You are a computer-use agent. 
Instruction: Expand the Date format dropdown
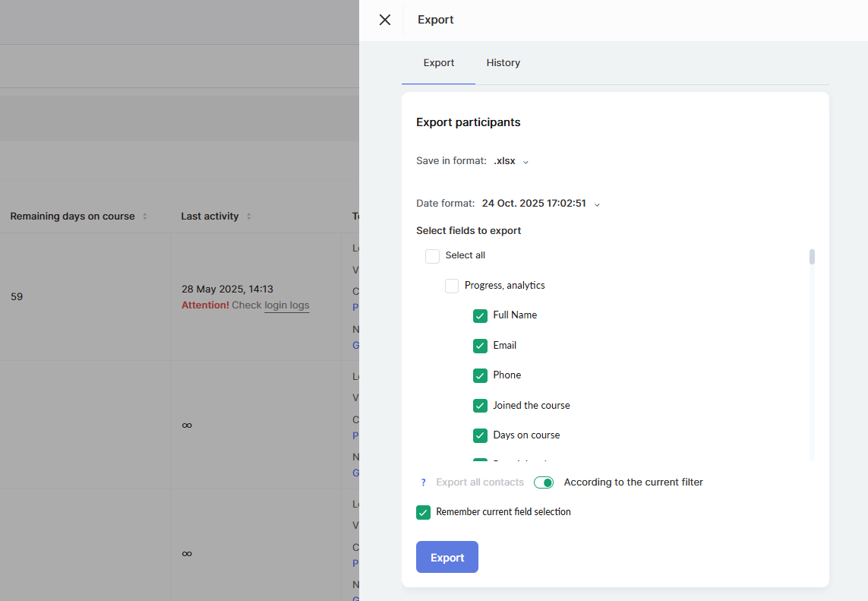point(541,204)
